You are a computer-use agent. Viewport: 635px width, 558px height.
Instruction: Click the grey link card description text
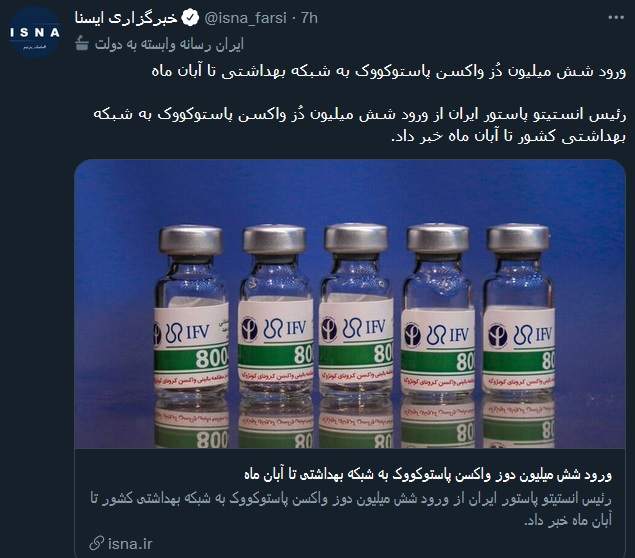tap(351, 509)
